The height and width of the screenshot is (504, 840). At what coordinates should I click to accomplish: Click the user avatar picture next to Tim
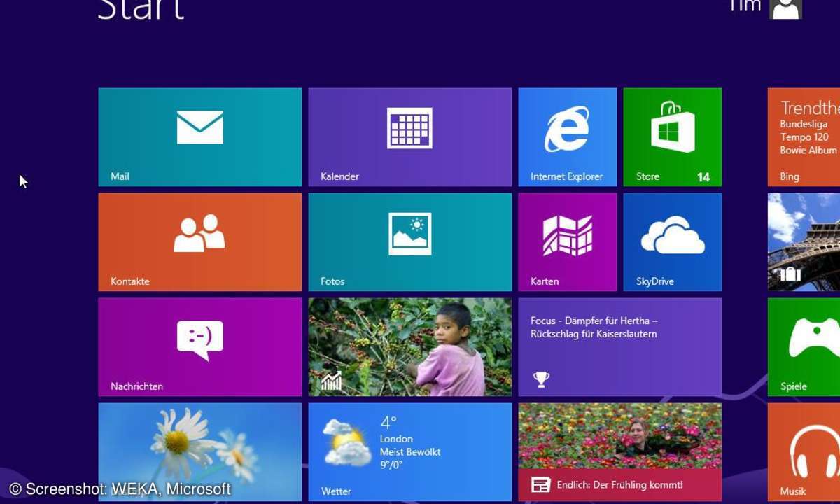785,8
